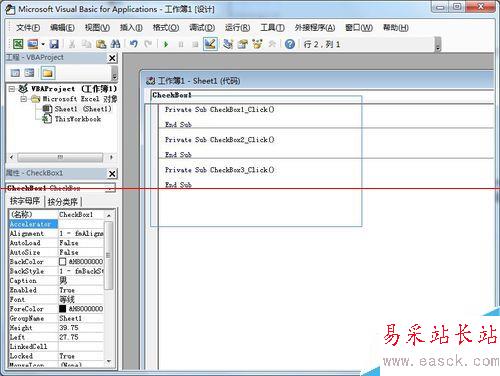Open the 插入(I) menu
Screen dimensions: 500x376
pos(131,28)
